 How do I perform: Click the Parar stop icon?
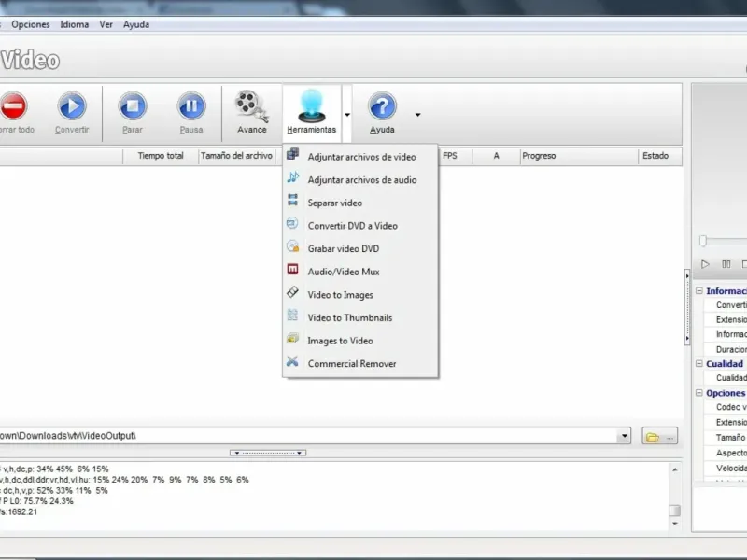pyautogui.click(x=133, y=105)
